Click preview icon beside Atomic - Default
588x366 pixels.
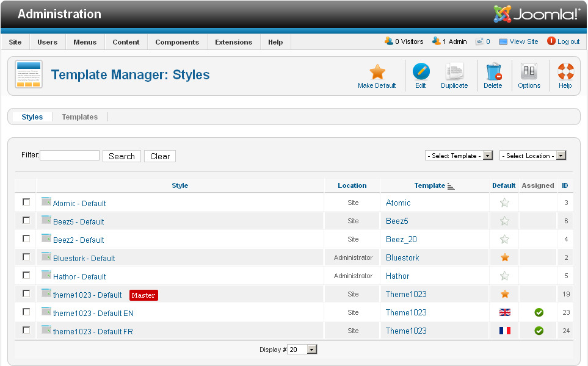click(46, 201)
